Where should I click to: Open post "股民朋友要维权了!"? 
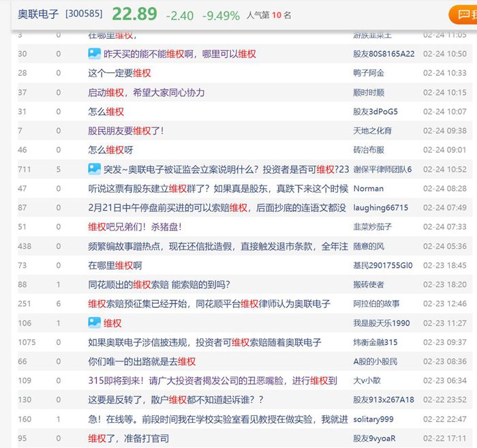tap(126, 131)
